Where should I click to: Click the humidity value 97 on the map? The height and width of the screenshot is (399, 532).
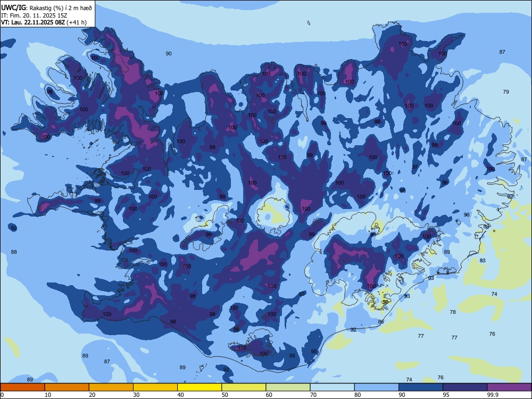pyautogui.click(x=415, y=167)
